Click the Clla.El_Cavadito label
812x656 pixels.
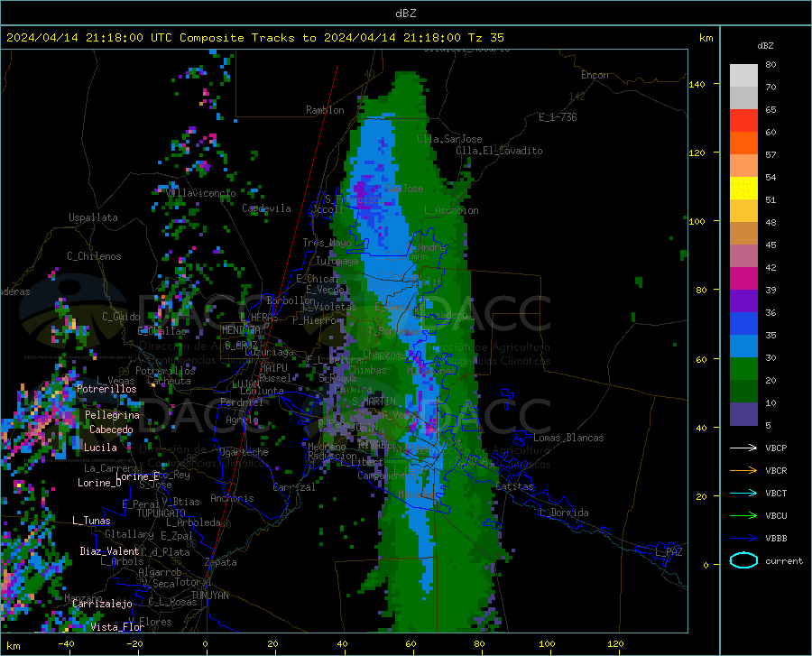[x=499, y=151]
